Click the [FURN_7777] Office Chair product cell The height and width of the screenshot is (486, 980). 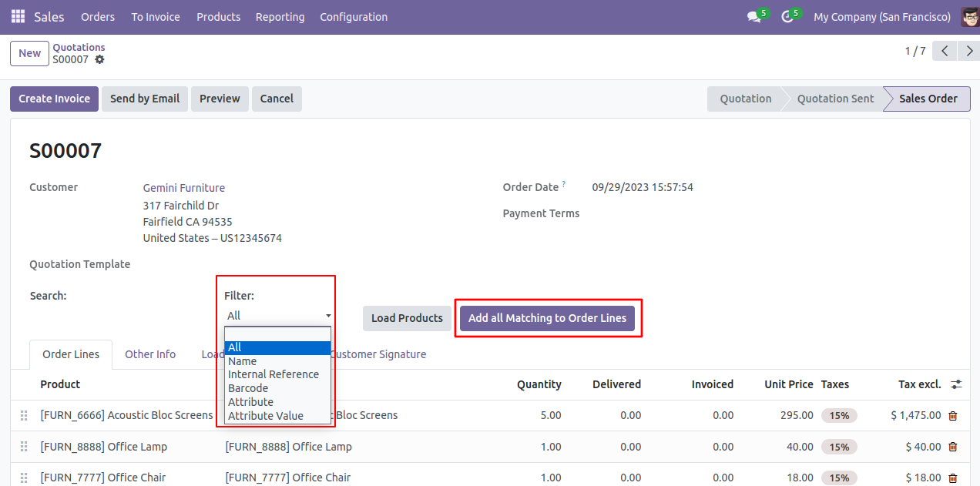click(102, 478)
